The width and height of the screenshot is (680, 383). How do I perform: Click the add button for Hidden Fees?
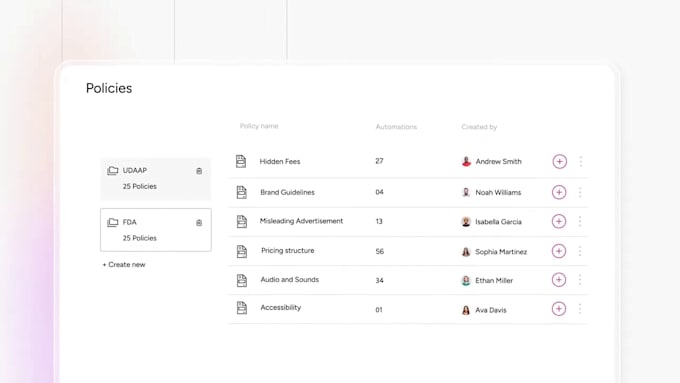(559, 161)
